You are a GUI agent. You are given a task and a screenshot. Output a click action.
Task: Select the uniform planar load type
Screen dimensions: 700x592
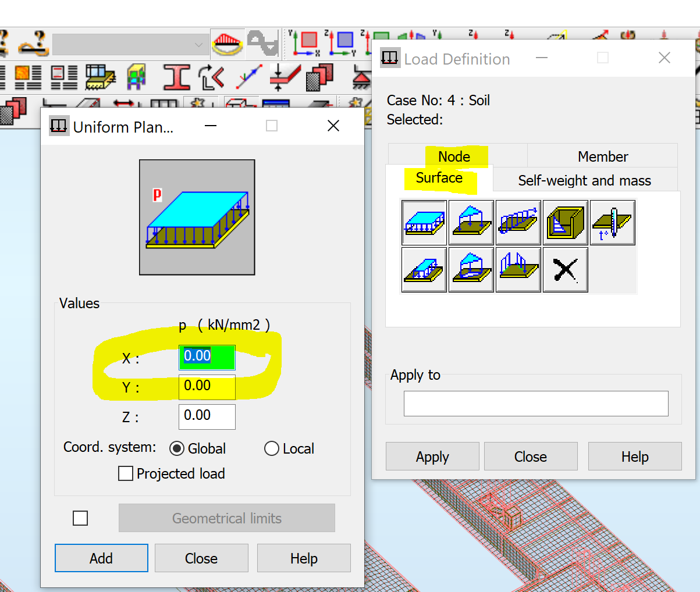[424, 223]
